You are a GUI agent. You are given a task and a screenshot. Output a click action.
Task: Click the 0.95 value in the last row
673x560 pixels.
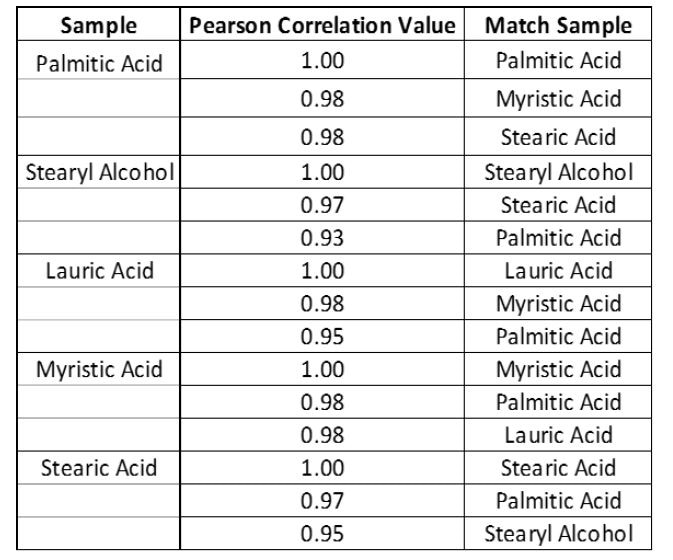[323, 533]
